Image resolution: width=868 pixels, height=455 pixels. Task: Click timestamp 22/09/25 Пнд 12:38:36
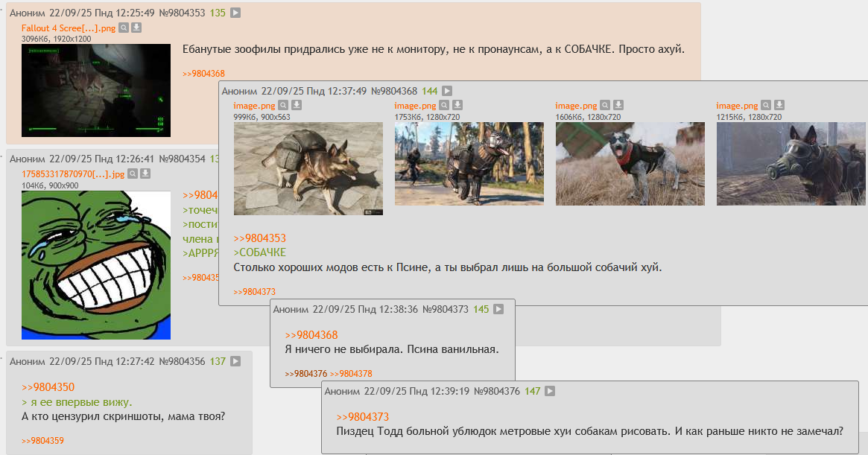[365, 310]
